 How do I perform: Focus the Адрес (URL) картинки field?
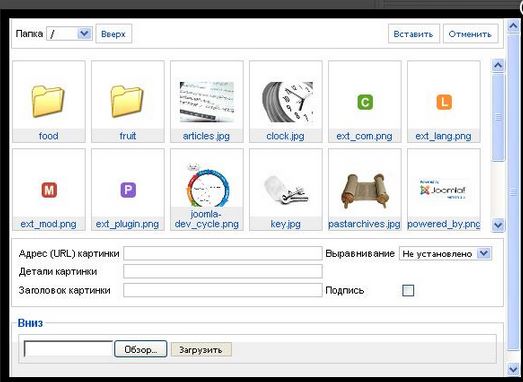click(x=223, y=254)
